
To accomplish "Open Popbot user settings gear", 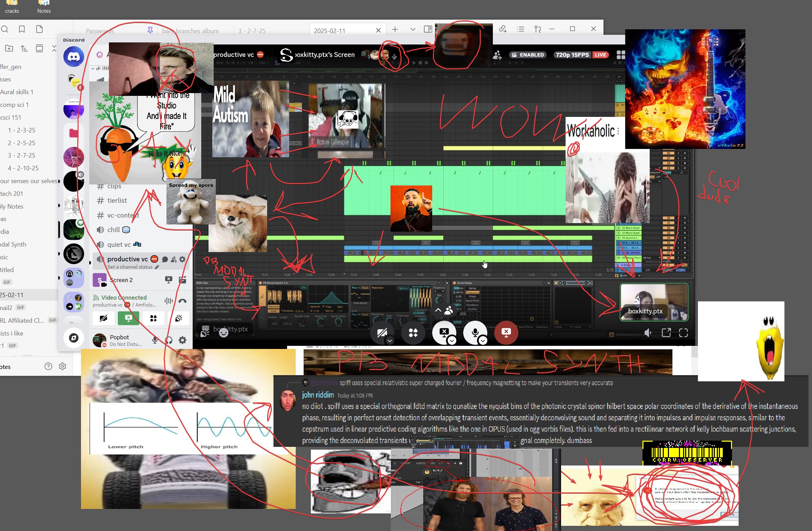I will [182, 340].
